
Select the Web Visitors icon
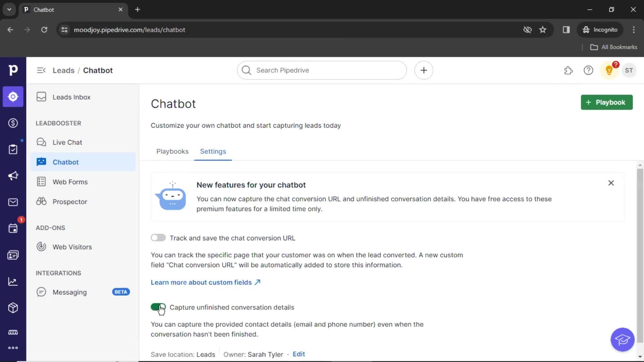point(41,247)
